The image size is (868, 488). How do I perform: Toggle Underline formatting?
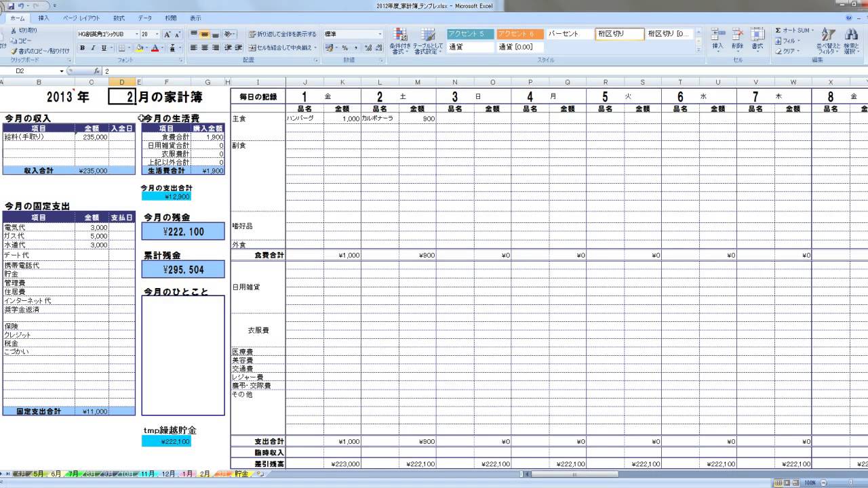103,48
